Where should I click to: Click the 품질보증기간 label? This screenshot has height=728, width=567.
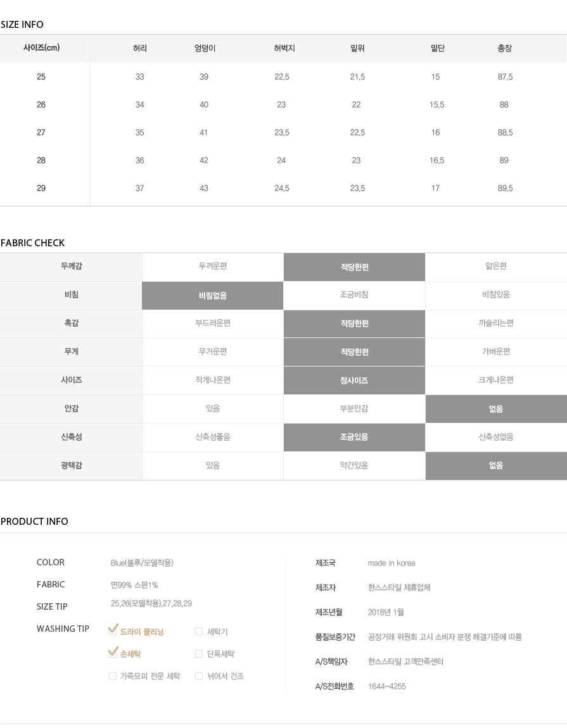click(x=335, y=637)
